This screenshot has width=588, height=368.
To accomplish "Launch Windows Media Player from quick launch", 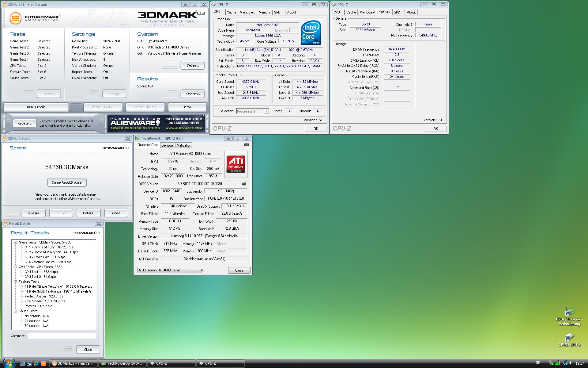I will [43, 363].
